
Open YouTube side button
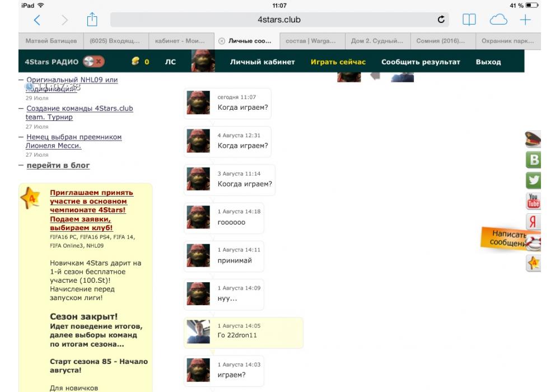(x=533, y=201)
